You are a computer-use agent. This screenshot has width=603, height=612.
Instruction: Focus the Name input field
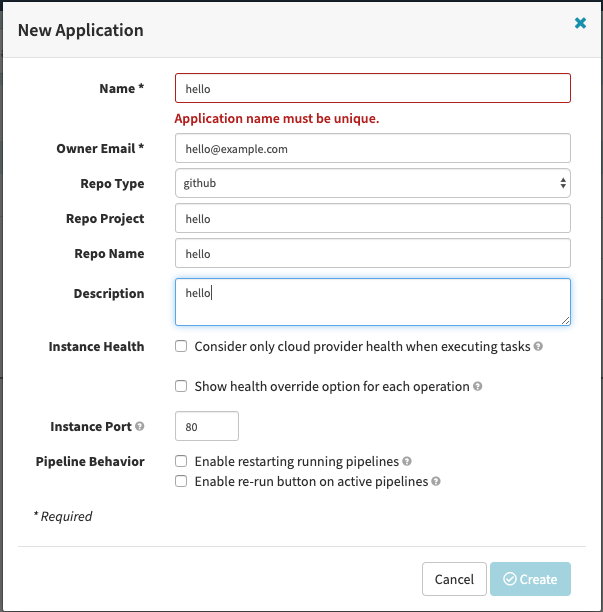373,88
